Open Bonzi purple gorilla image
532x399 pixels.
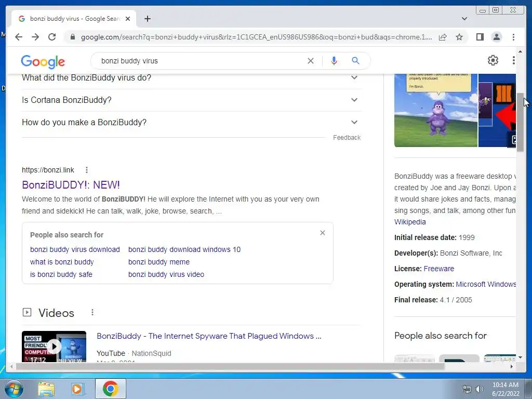[436, 110]
